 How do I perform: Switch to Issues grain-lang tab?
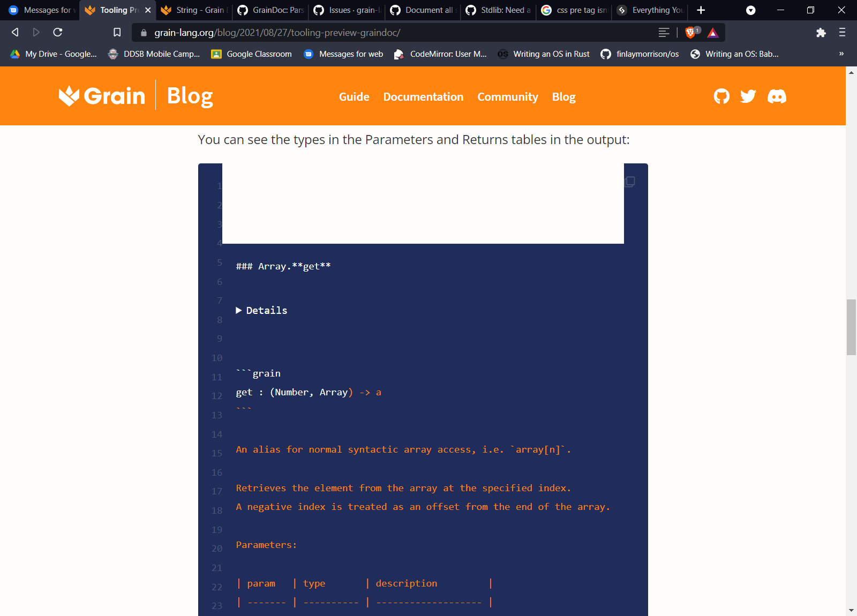click(x=347, y=10)
